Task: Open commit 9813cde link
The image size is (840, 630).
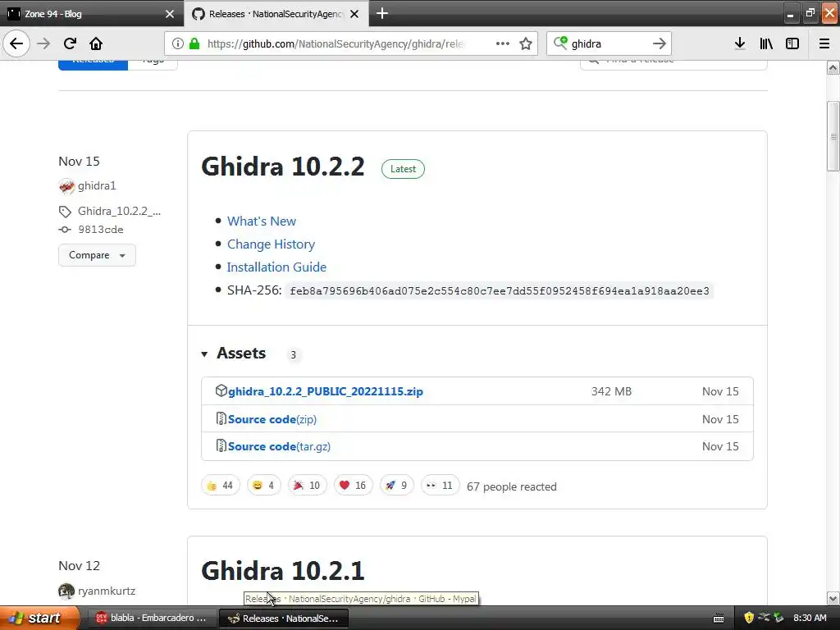Action: (x=101, y=230)
